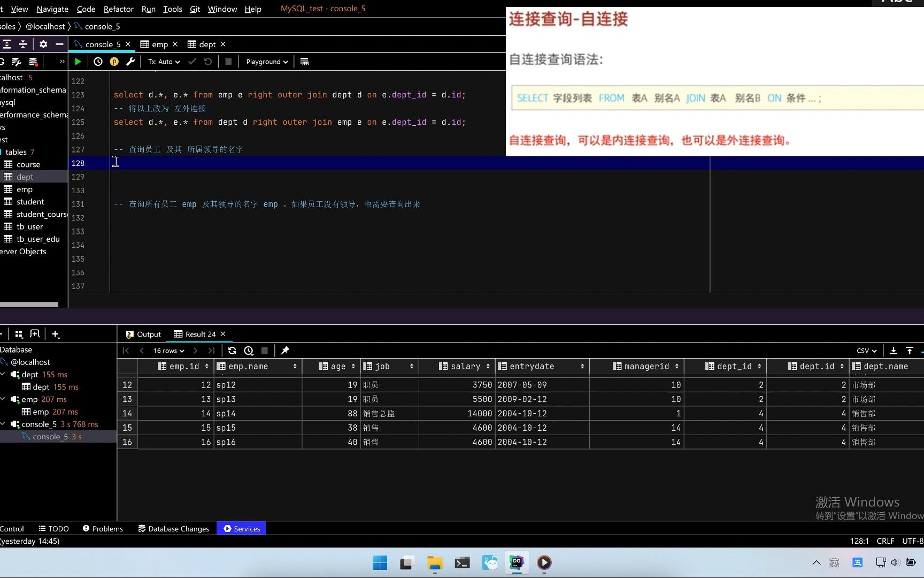Select the course table in explorer
The height and width of the screenshot is (578, 924).
tap(28, 164)
